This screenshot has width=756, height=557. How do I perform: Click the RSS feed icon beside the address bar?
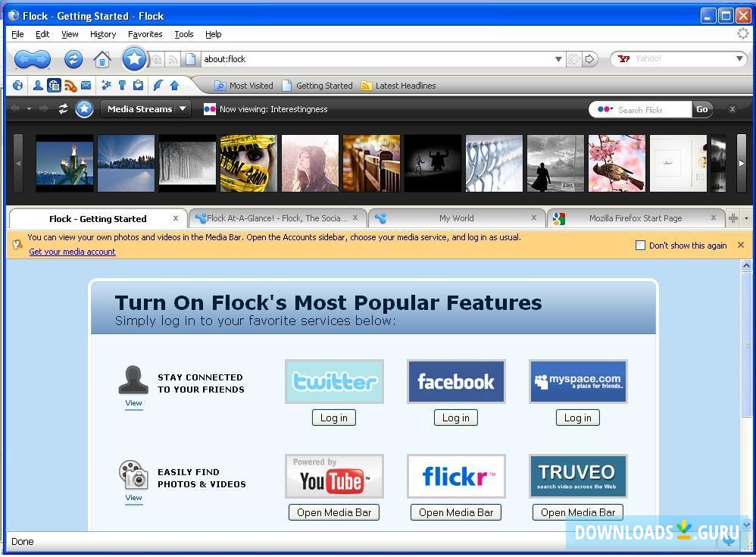click(x=173, y=59)
